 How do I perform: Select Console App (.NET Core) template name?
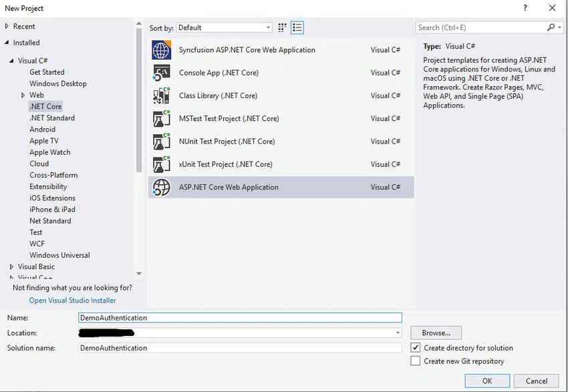coord(219,73)
